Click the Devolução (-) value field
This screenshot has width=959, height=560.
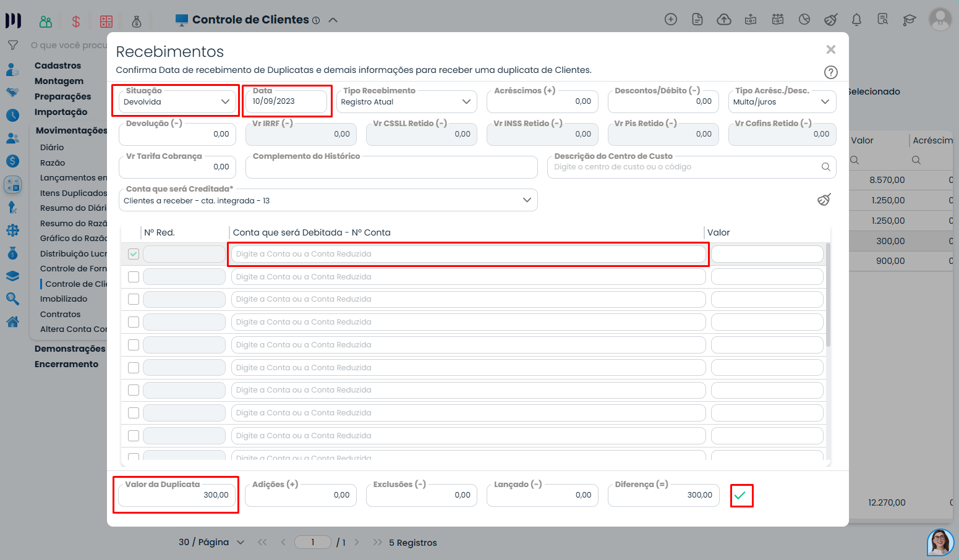(x=177, y=134)
